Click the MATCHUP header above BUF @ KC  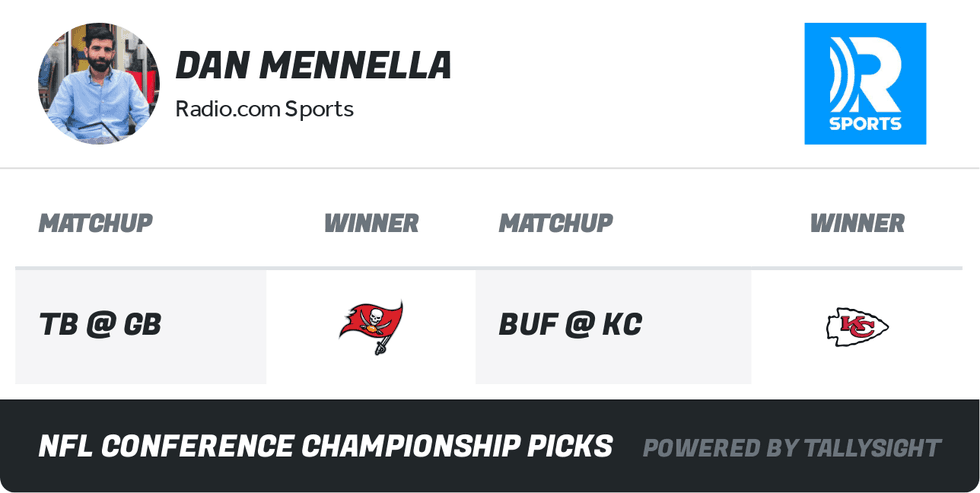point(555,223)
